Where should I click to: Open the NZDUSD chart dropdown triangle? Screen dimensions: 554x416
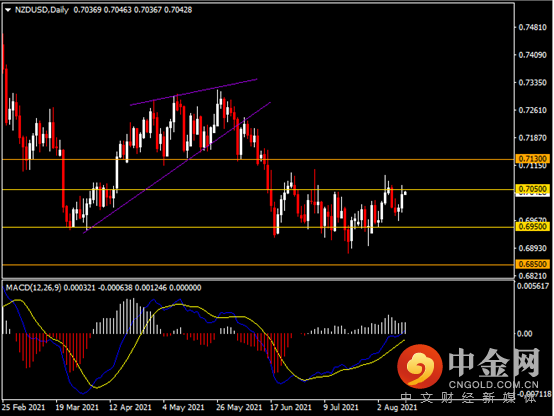coord(8,10)
